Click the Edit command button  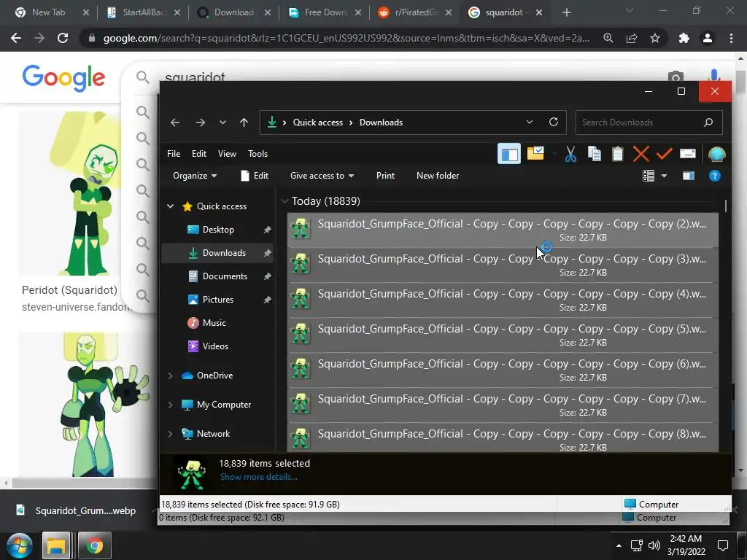pos(255,176)
